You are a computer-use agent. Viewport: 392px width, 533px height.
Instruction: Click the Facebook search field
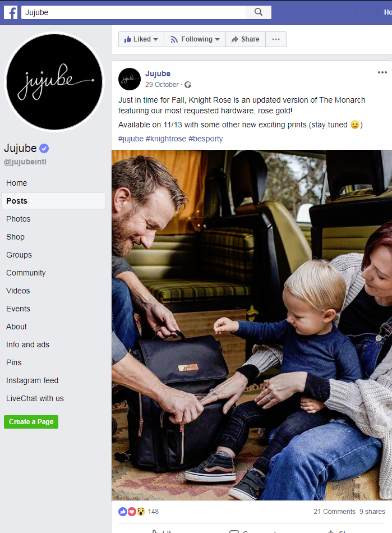134,12
